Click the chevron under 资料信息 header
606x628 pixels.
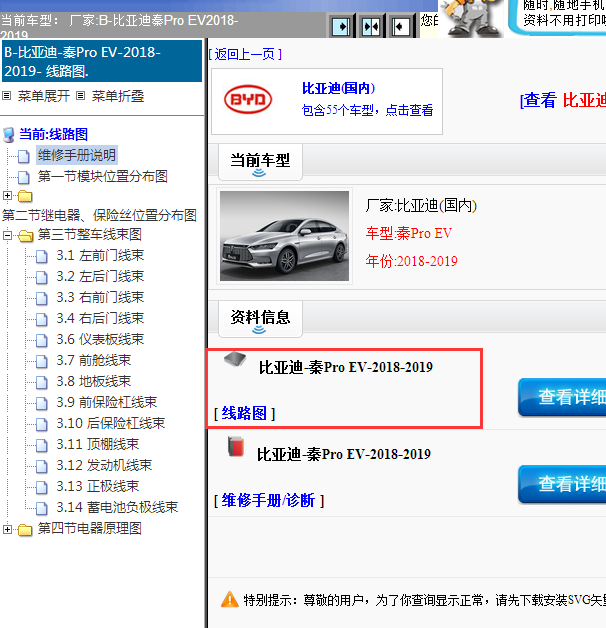[259, 330]
